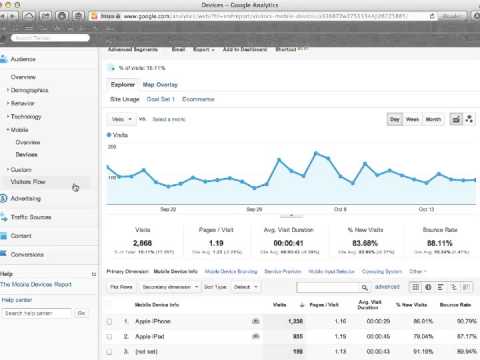This screenshot has width=480, height=360.
Task: Open the Visitors Flow sidebar link
Action: (x=28, y=182)
